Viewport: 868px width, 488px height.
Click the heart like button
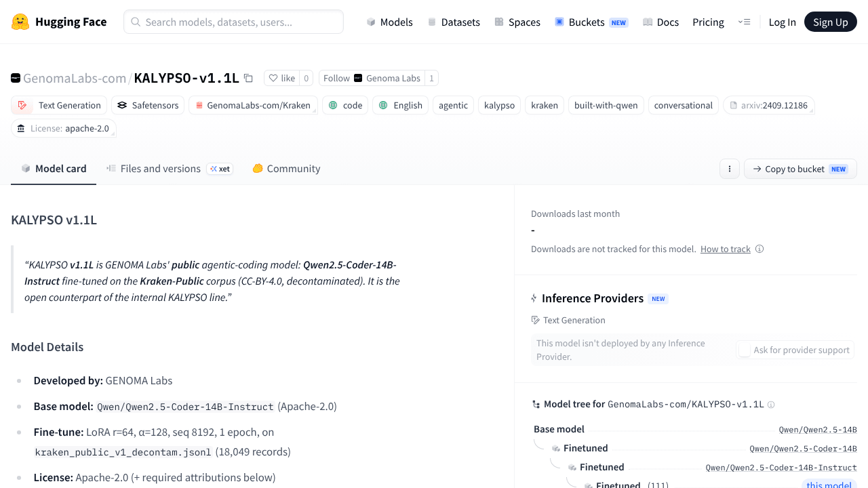tap(281, 78)
